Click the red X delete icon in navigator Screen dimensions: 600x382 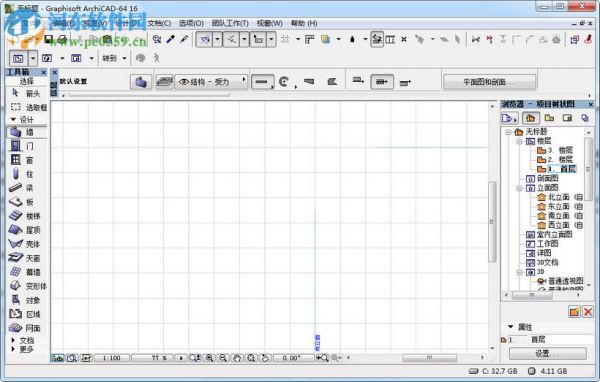pos(588,312)
